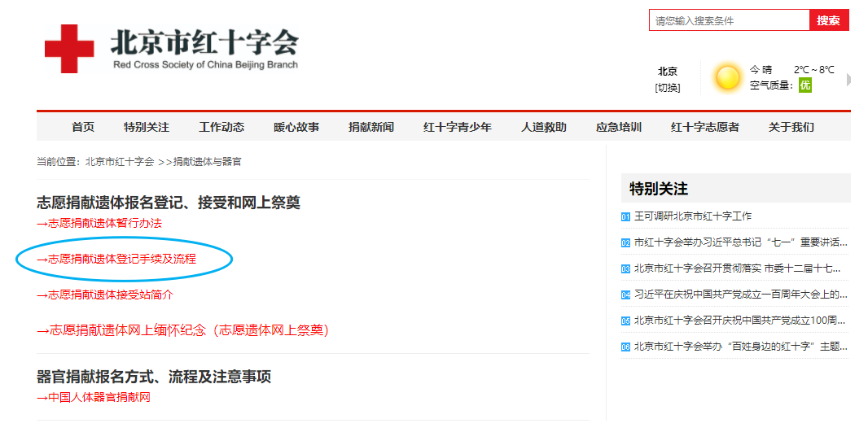Open news about 习近平总书记“七一”重要讲话
This screenshot has height=432, width=868.
tap(741, 242)
